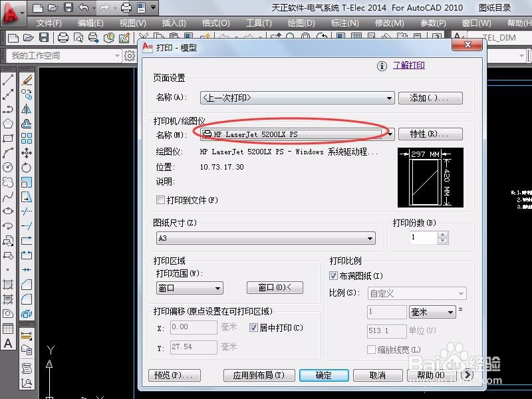Select the Scale tool
Screen dimensions: 532x399
click(27, 182)
